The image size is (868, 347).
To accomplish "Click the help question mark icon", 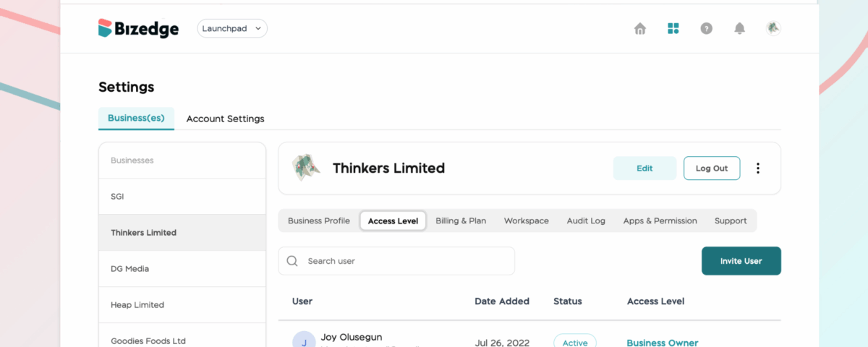I will [707, 28].
